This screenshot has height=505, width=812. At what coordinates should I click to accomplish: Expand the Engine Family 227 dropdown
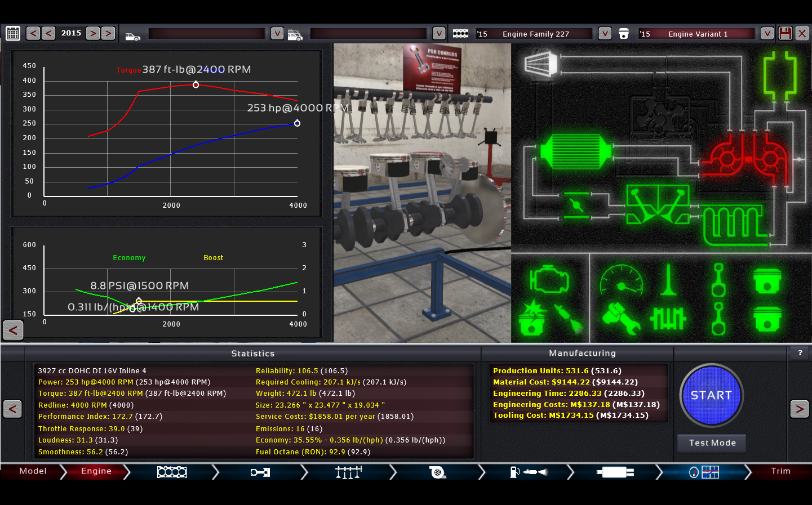[x=605, y=34]
